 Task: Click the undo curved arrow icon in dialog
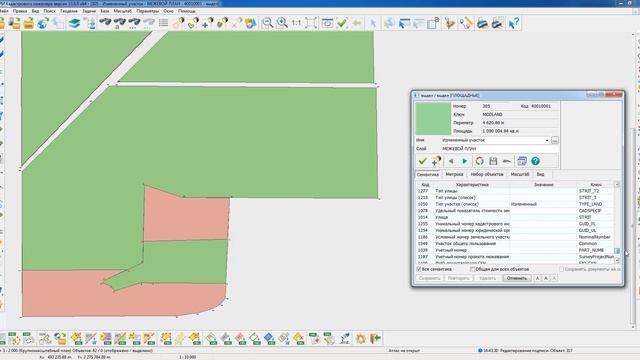(x=507, y=161)
